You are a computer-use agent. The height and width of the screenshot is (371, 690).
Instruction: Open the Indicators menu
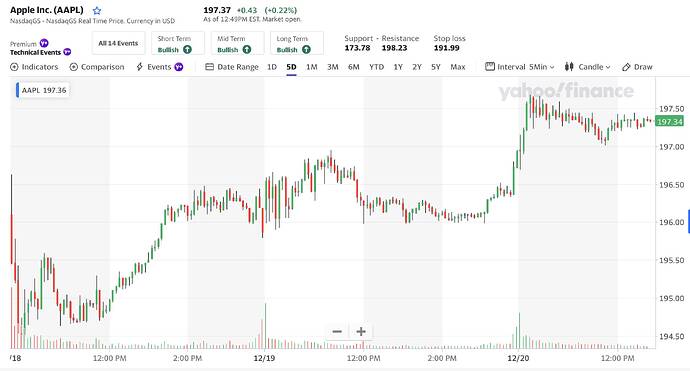tap(34, 67)
